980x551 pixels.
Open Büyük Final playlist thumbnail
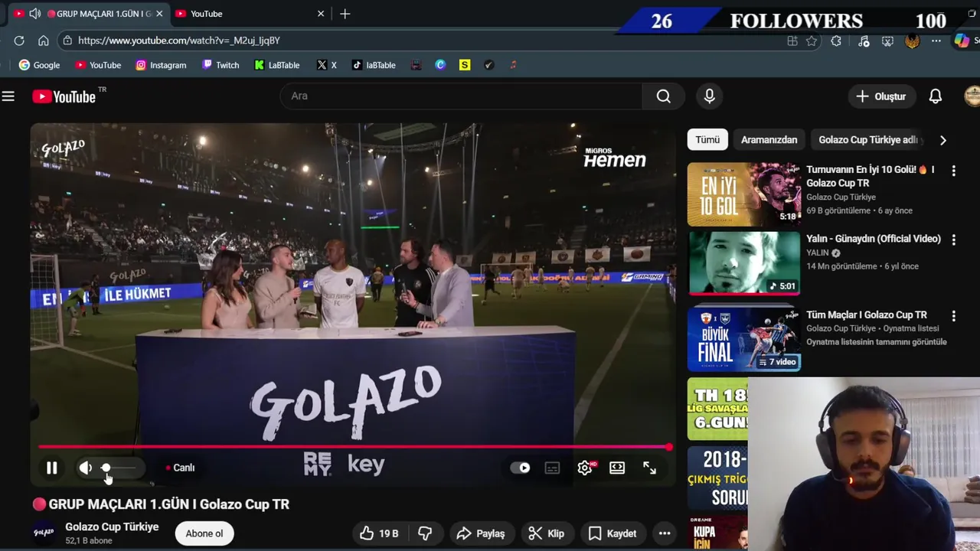click(x=743, y=339)
